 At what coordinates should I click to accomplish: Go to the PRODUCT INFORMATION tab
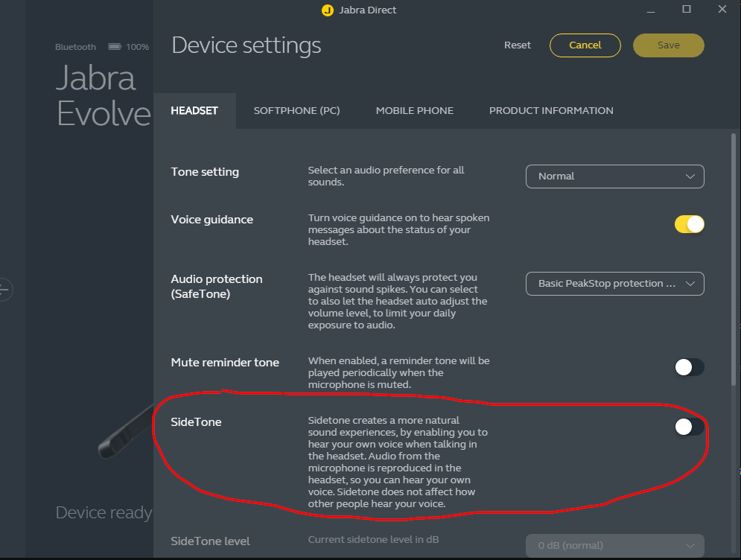(551, 110)
